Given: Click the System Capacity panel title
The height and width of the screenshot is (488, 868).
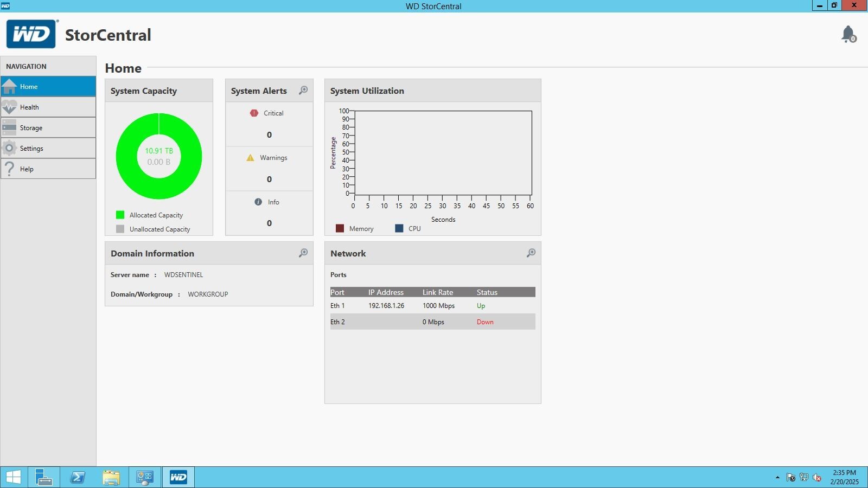Looking at the screenshot, I should coord(144,91).
